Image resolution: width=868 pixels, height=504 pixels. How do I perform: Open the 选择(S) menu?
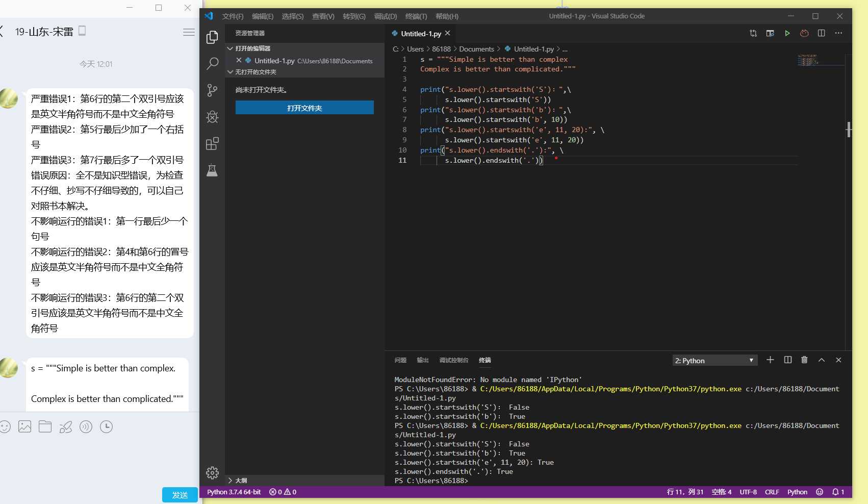(x=293, y=16)
